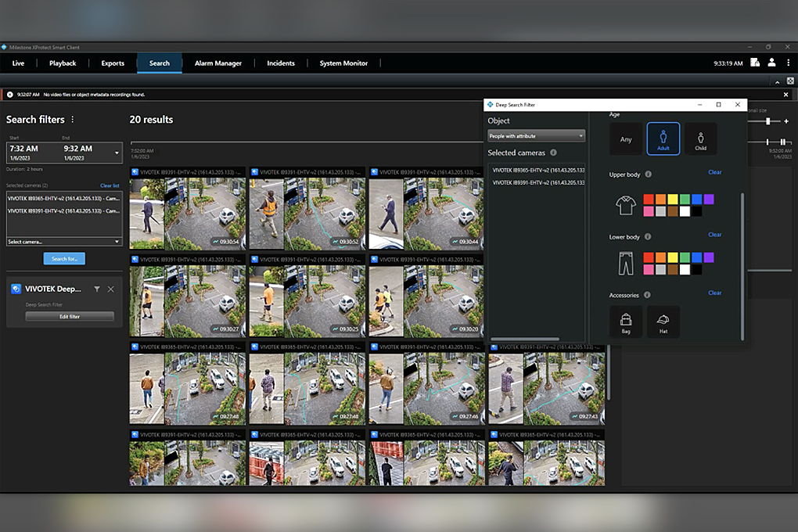
Task: Toggle the Bag accessory filter
Action: pyautogui.click(x=626, y=321)
